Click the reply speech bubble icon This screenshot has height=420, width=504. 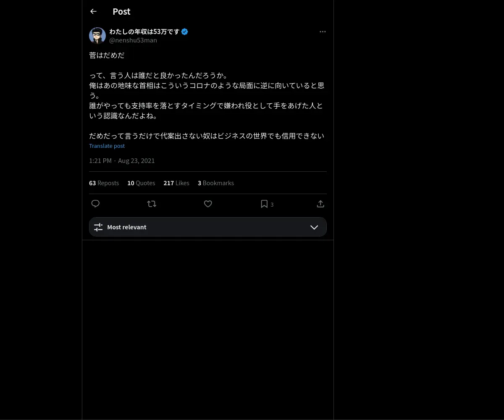click(x=95, y=204)
